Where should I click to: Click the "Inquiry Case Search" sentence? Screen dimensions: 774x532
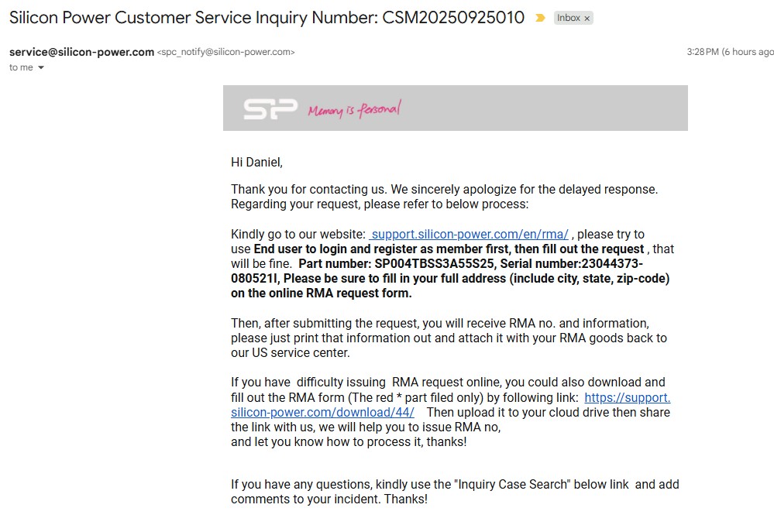point(455,485)
